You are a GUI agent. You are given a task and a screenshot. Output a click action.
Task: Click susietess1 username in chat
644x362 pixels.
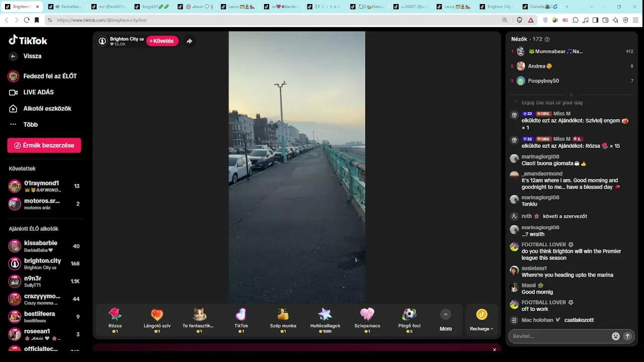[534, 268]
